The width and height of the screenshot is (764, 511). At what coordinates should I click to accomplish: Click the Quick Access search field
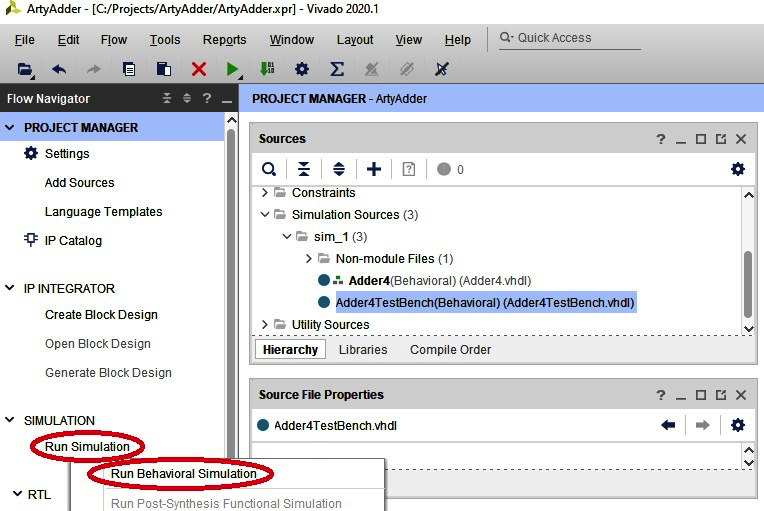coord(575,38)
